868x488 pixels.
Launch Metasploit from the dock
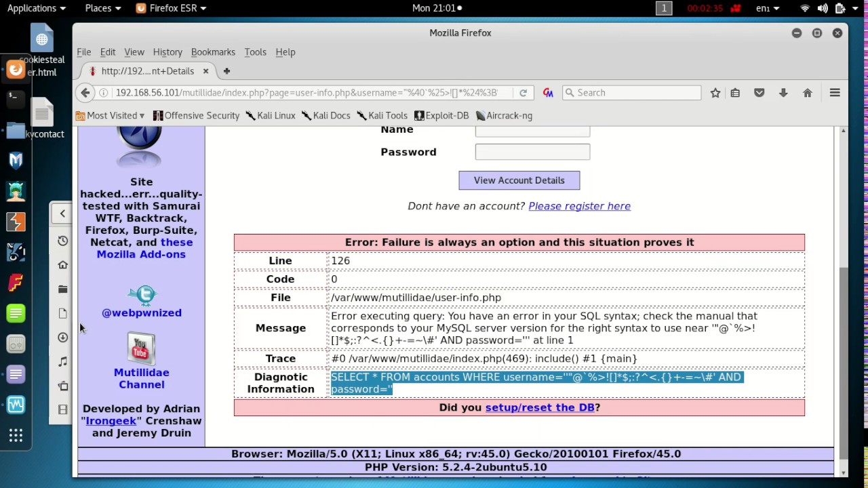pyautogui.click(x=16, y=161)
